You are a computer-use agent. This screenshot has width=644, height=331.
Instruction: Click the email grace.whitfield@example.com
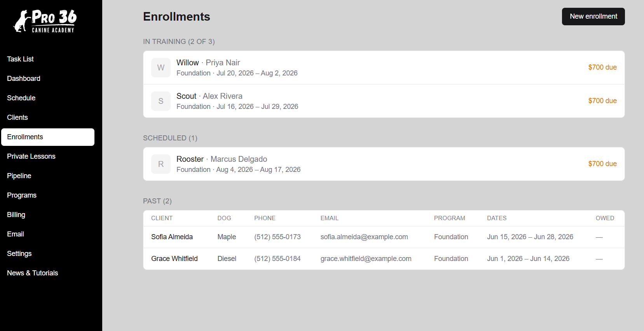tap(366, 259)
